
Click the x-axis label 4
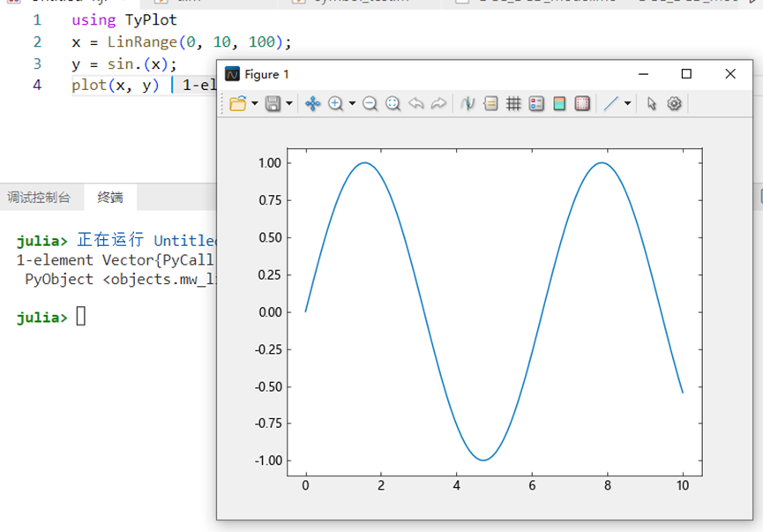[x=456, y=485]
